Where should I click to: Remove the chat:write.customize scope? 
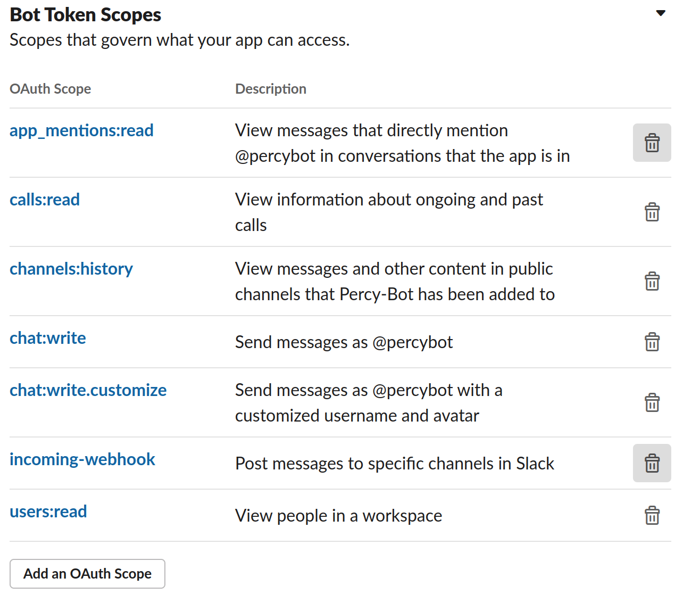point(652,402)
